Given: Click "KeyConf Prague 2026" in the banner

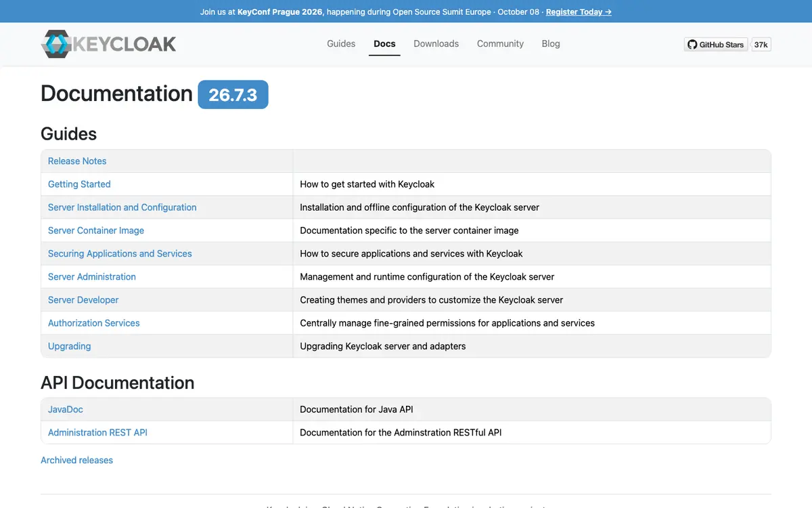Looking at the screenshot, I should click(281, 12).
